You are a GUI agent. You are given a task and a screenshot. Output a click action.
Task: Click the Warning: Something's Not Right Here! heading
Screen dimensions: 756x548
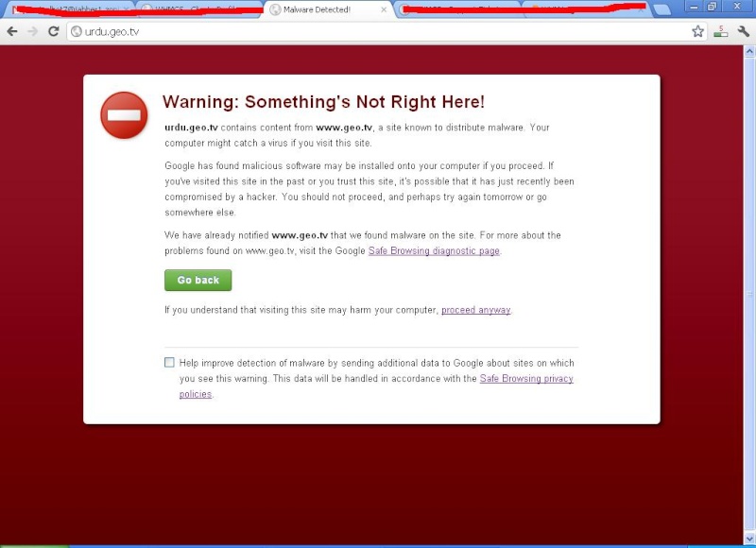click(x=323, y=102)
